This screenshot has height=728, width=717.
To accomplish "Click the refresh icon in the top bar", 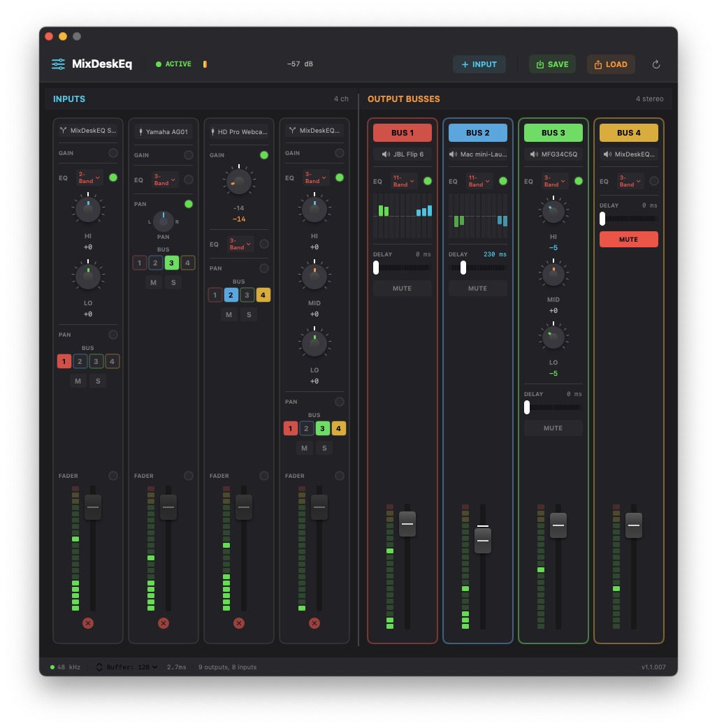I will click(656, 64).
